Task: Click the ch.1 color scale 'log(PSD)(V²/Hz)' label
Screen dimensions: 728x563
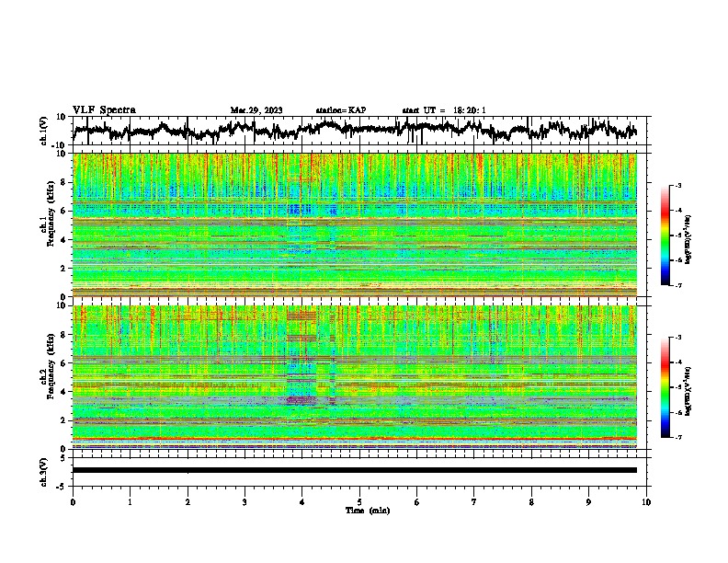Action: [688, 239]
